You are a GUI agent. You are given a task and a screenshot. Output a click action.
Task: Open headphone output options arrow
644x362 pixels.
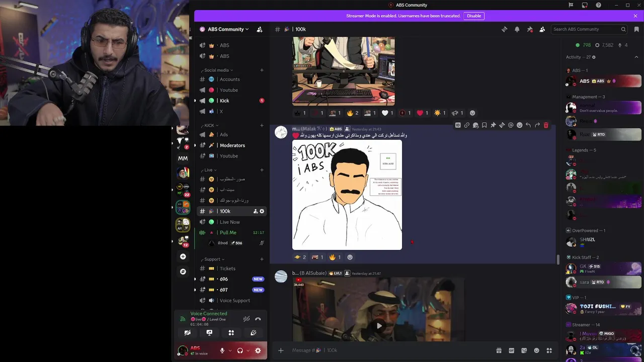(x=248, y=350)
